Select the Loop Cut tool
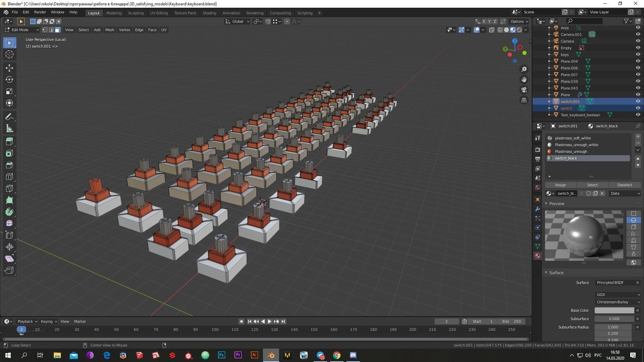 (x=9, y=177)
